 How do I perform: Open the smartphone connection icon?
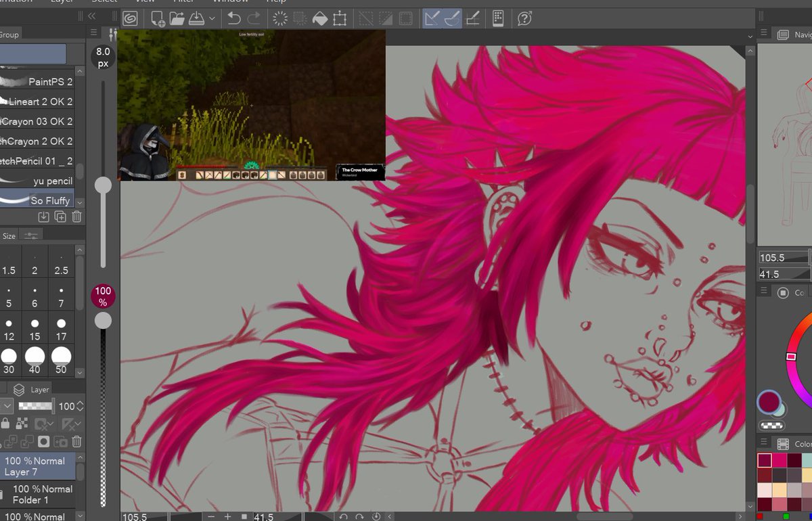click(x=498, y=18)
